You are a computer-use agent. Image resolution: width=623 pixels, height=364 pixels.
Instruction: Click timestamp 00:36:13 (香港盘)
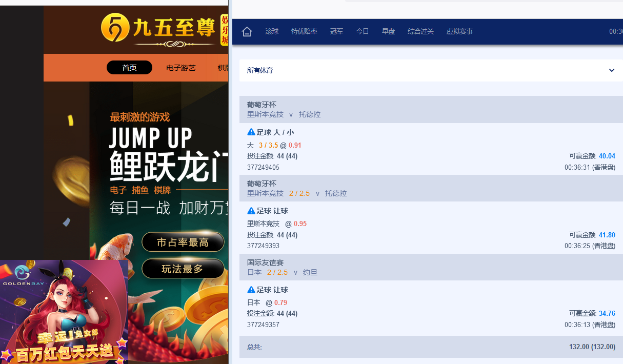pyautogui.click(x=590, y=325)
